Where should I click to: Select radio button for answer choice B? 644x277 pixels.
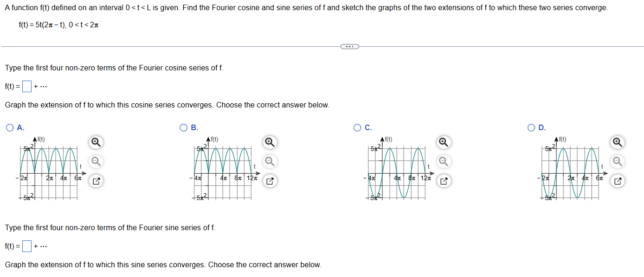184,128
